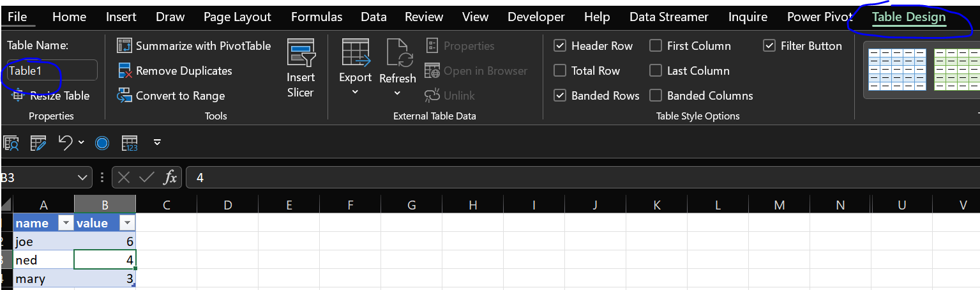Image resolution: width=980 pixels, height=290 pixels.
Task: Open the File menu
Action: 17,17
